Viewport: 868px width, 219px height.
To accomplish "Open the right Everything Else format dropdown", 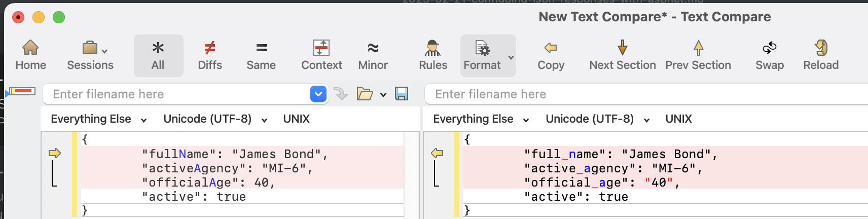I will pyautogui.click(x=481, y=119).
